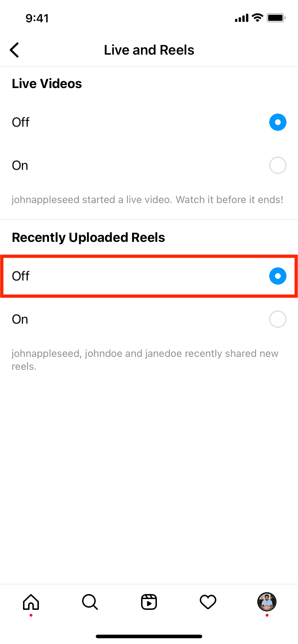Select Off radio under Recently Uploaded Reels
The width and height of the screenshot is (298, 644).
click(x=277, y=276)
